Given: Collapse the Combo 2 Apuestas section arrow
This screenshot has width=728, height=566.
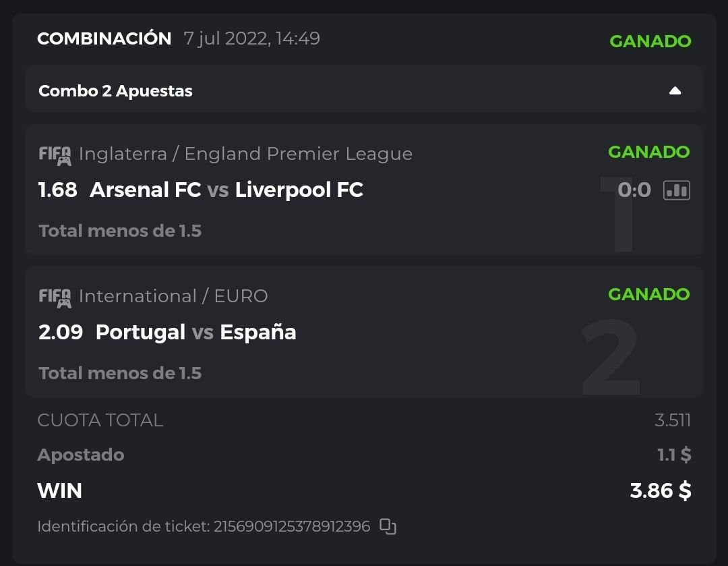Looking at the screenshot, I should 675,91.
